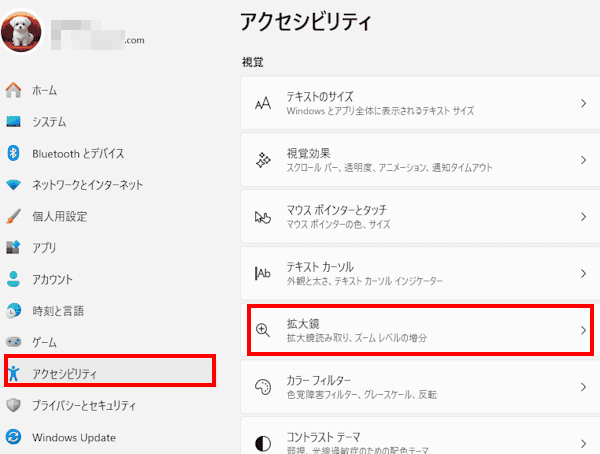This screenshot has height=454, width=600.
Task: Expand テキスト カーソル chevron arrow
Action: click(584, 273)
